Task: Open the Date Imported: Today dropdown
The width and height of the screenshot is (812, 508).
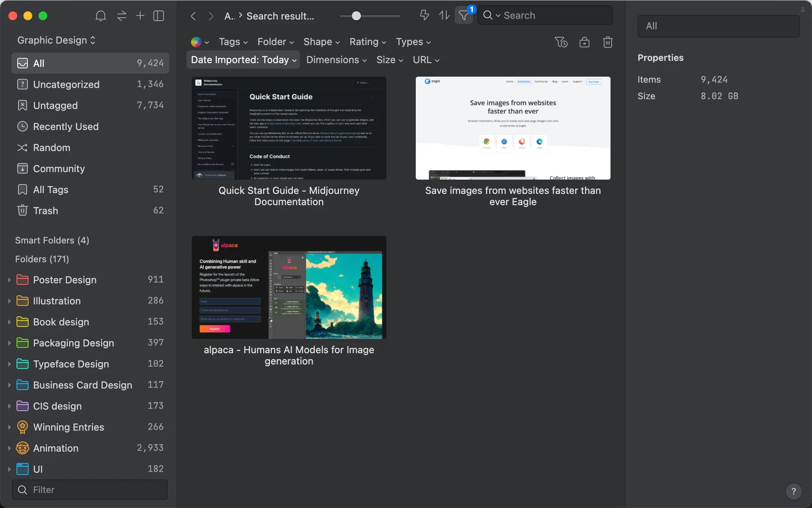Action: pyautogui.click(x=243, y=60)
